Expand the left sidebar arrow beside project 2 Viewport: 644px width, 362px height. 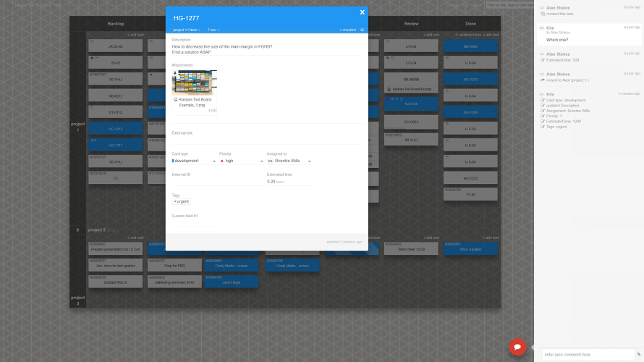(78, 230)
